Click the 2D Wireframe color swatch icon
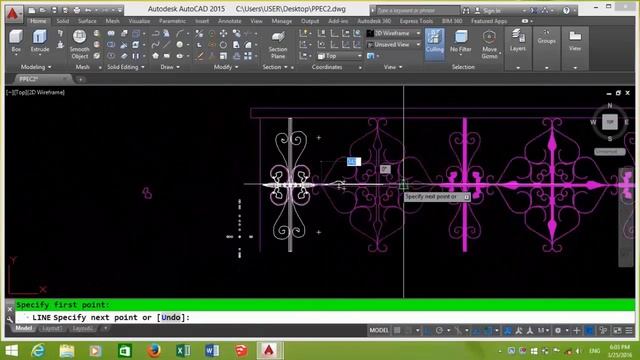Screen dimensions: 640x360 point(370,33)
